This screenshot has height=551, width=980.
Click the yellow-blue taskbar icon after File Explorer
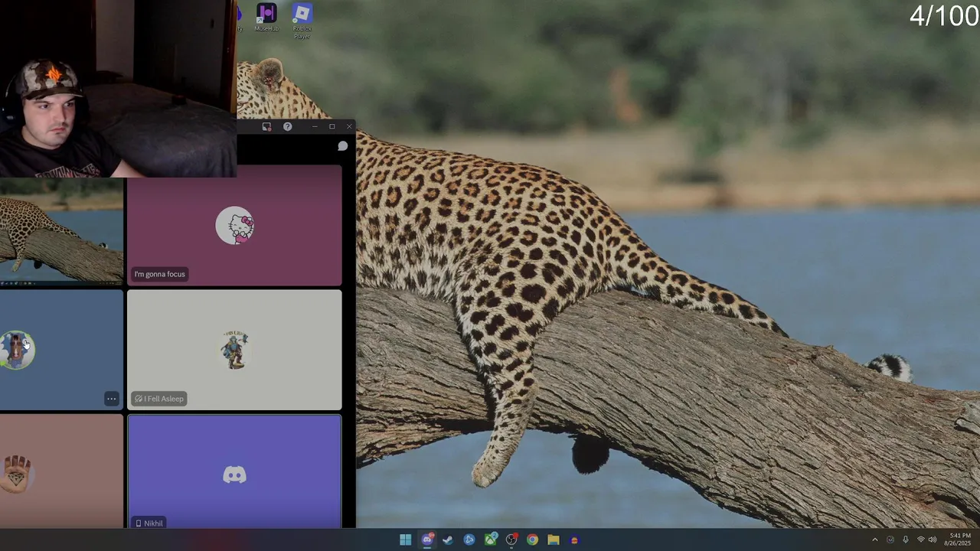point(574,540)
